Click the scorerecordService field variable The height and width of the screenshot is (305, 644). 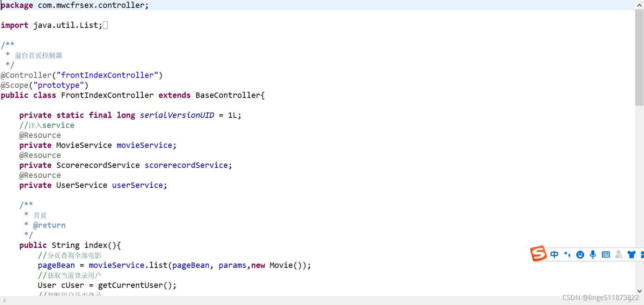point(186,165)
